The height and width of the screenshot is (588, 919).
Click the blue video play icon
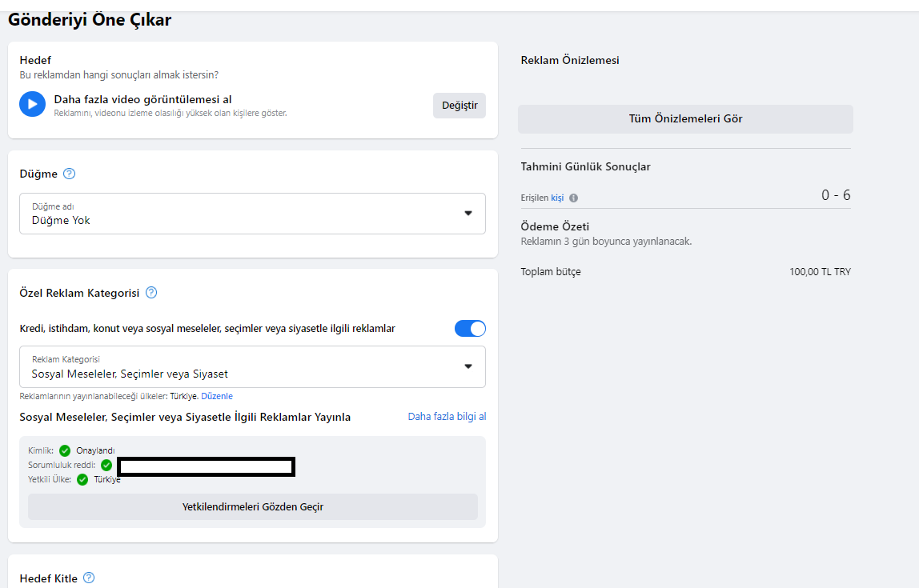[32, 104]
